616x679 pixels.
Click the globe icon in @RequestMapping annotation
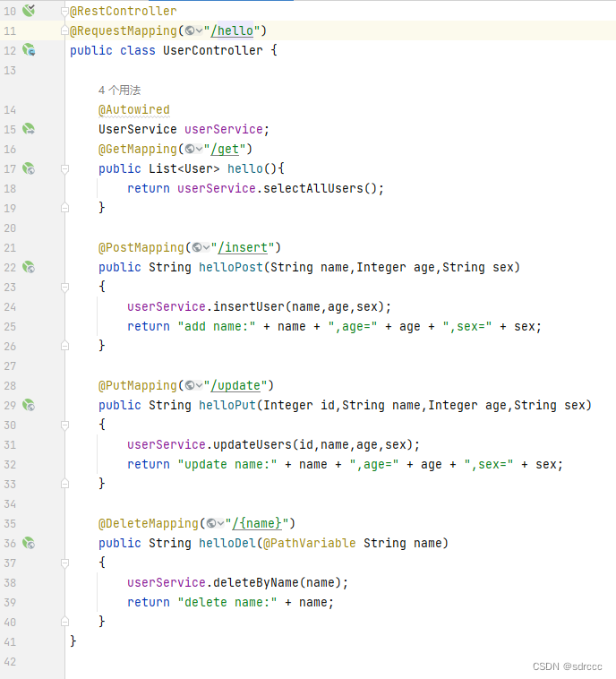pos(190,30)
